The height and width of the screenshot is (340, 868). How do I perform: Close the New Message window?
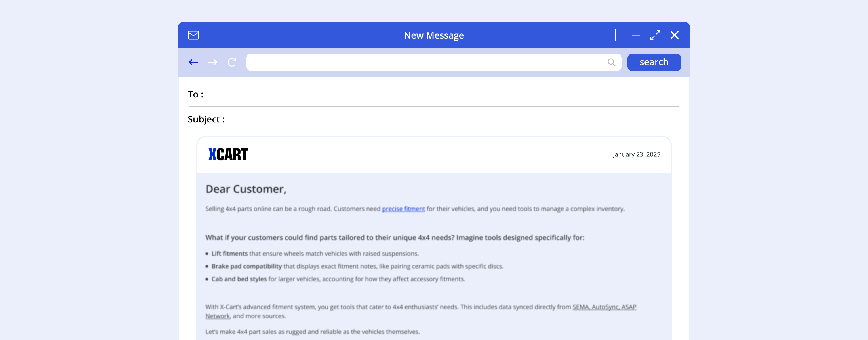(x=675, y=35)
